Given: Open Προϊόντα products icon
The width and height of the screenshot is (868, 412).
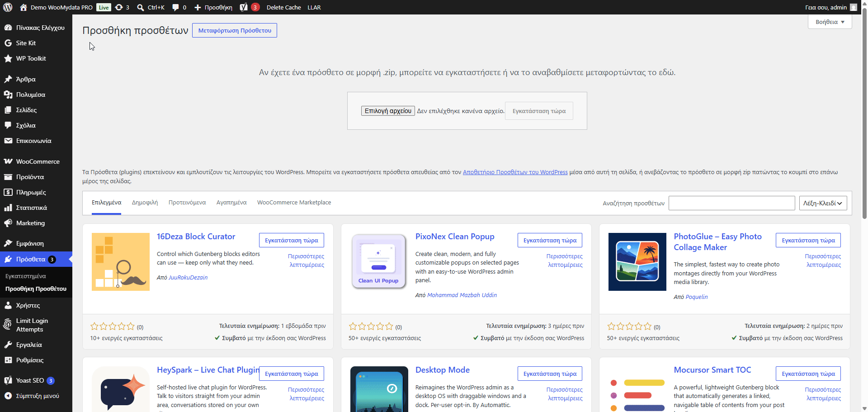Looking at the screenshot, I should tap(8, 177).
